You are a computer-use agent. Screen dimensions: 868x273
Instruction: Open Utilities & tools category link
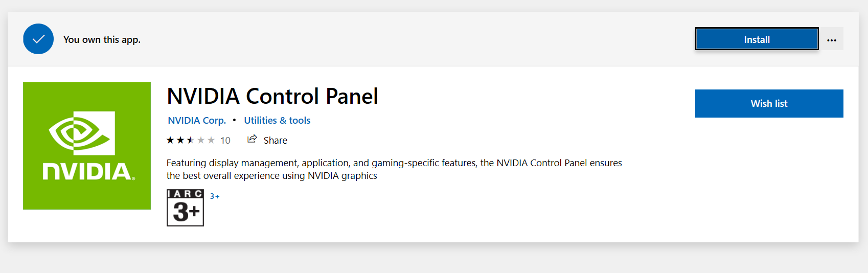(277, 121)
